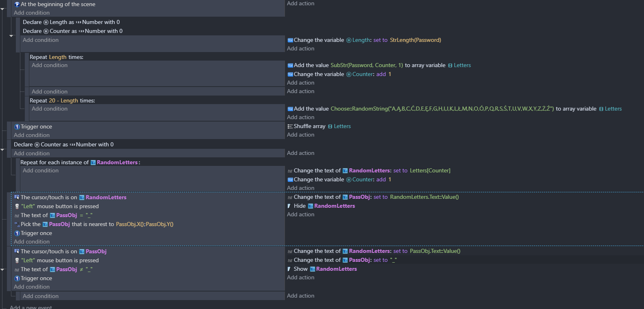The height and width of the screenshot is (309, 644).
Task: Click the Trigger once icon beside Shuffle array
Action: (x=17, y=127)
